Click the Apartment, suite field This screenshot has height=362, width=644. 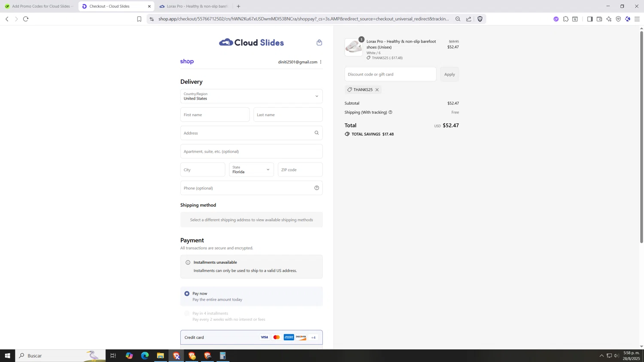point(251,151)
